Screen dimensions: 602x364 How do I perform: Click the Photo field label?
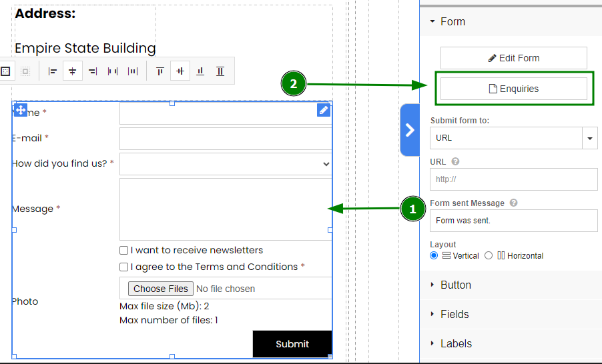pyautogui.click(x=25, y=301)
